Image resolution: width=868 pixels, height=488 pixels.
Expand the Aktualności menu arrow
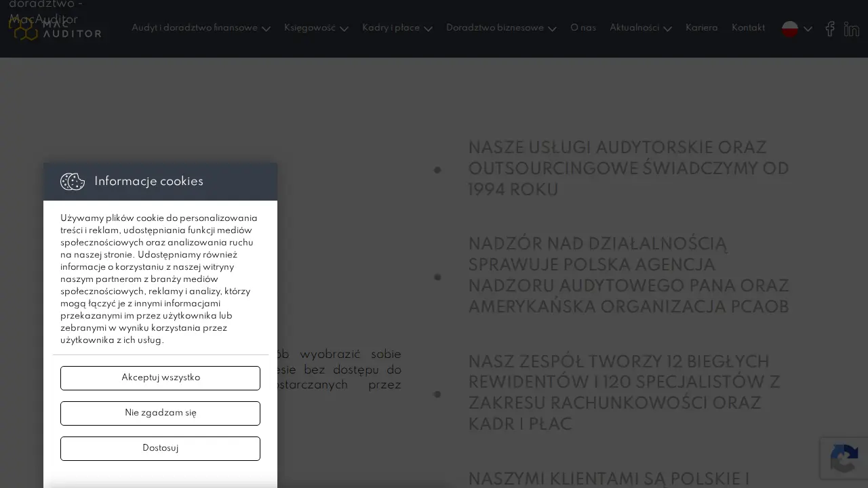tap(667, 29)
